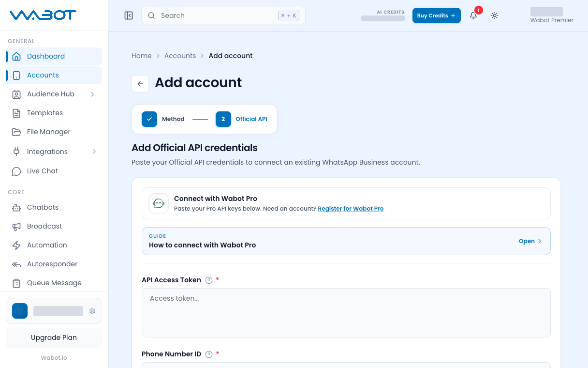Open Queue Message in the sidebar
Viewport: 588px width, 368px height.
[x=54, y=283]
